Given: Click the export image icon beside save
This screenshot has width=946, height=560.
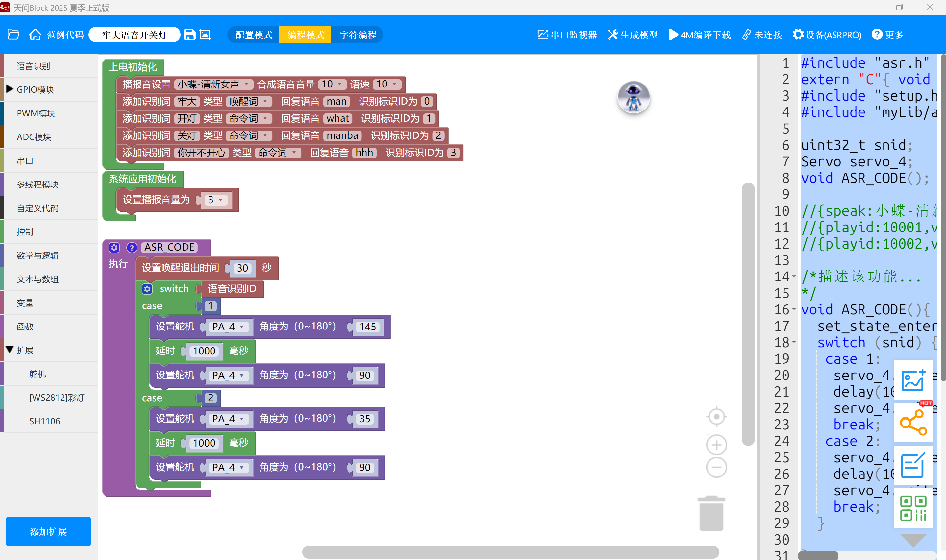Looking at the screenshot, I should [x=205, y=35].
